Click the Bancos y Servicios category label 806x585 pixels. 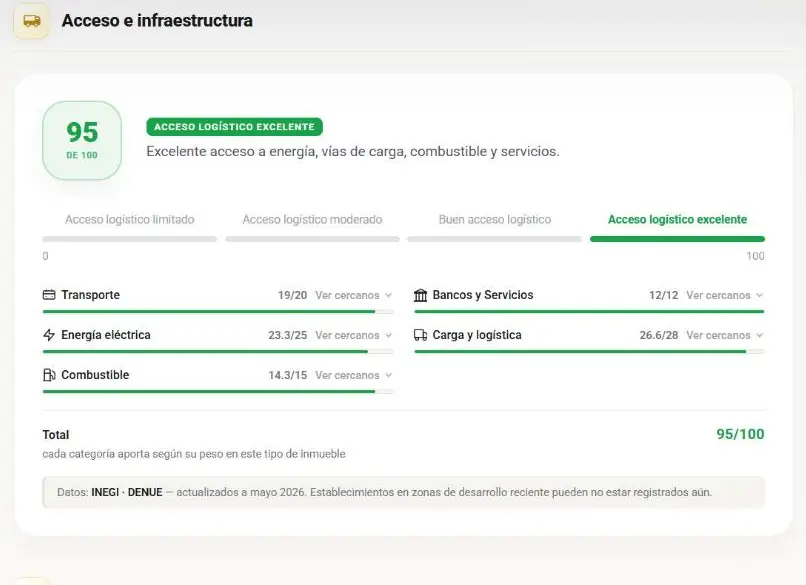pos(483,295)
